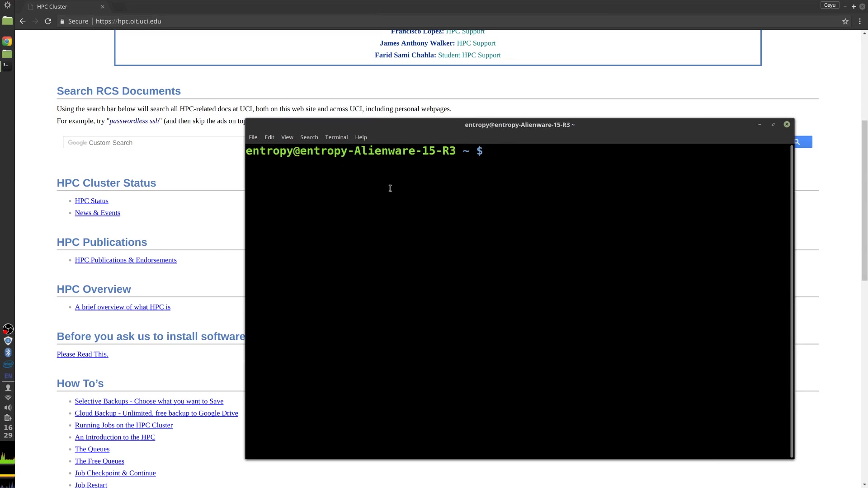
Task: Open the HPC Status link
Action: point(91,201)
